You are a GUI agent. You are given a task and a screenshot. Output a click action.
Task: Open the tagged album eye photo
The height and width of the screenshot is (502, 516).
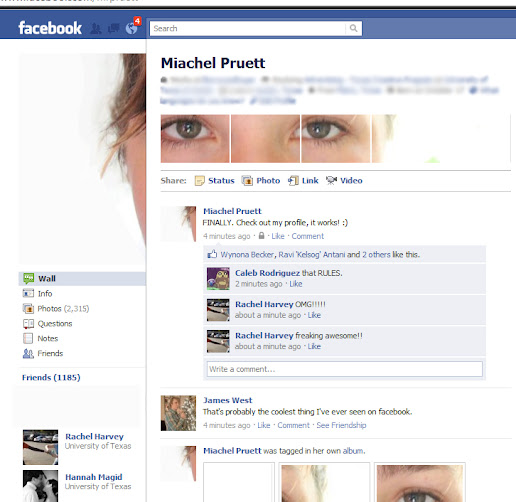pyautogui.click(x=420, y=482)
